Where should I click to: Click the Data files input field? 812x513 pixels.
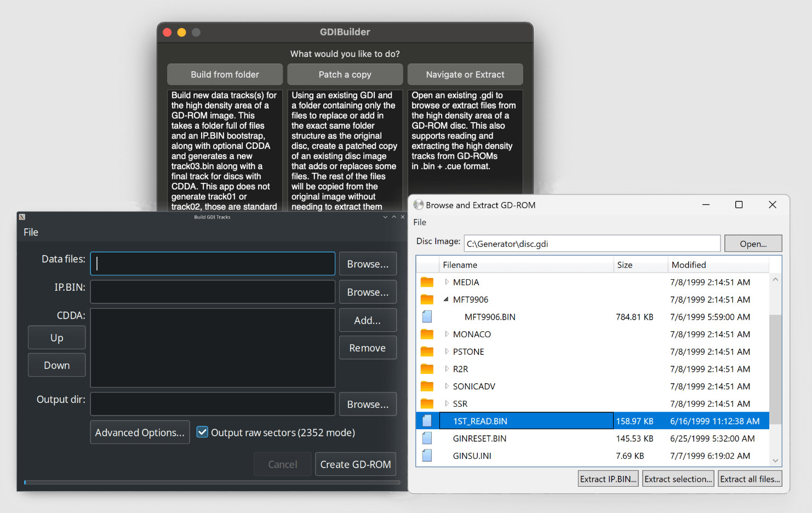point(213,263)
